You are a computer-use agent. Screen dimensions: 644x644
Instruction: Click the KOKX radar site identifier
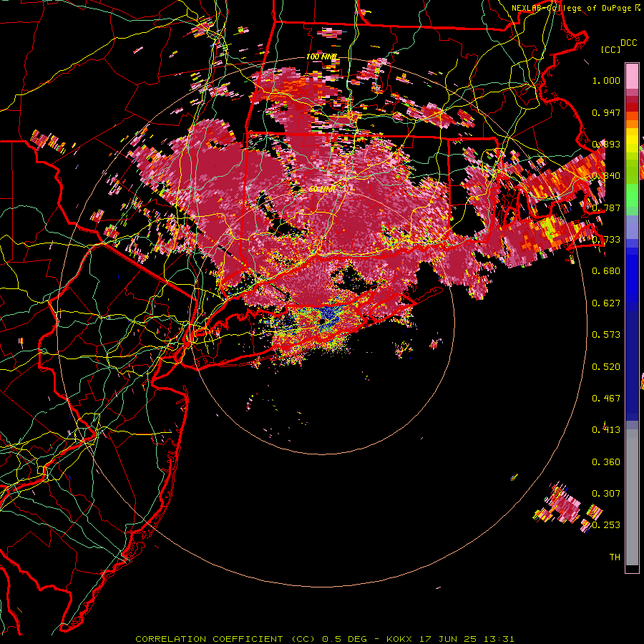399,639
